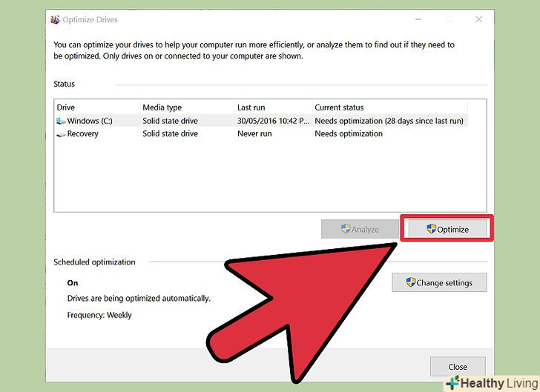This screenshot has height=392, width=540.
Task: Click the '28 days since last run' status cell
Action: [389, 121]
